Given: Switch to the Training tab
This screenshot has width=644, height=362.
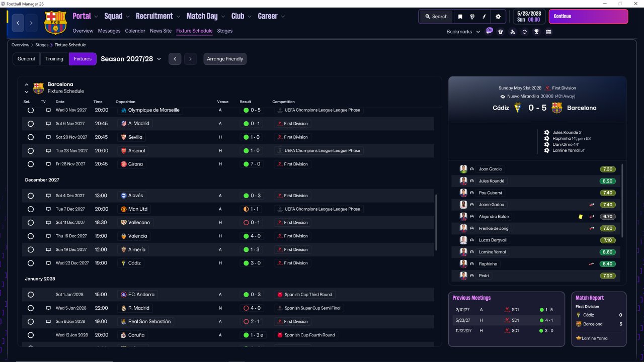Looking at the screenshot, I should point(54,59).
